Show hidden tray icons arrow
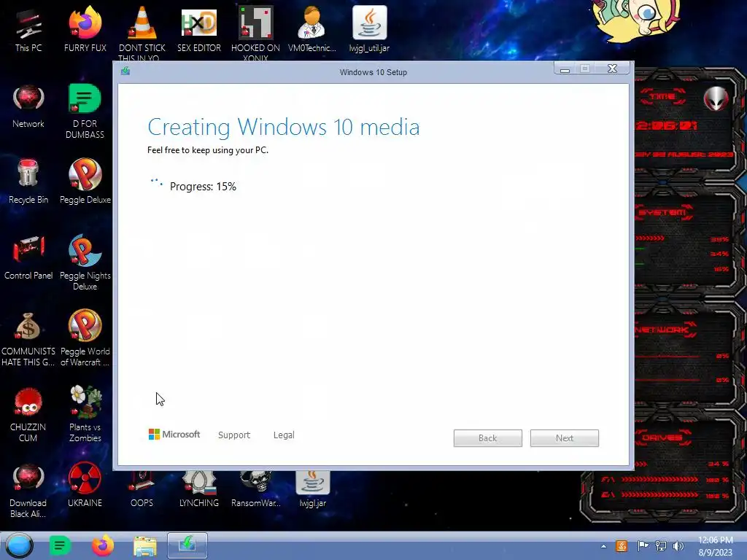Image resolution: width=747 pixels, height=560 pixels. (603, 546)
